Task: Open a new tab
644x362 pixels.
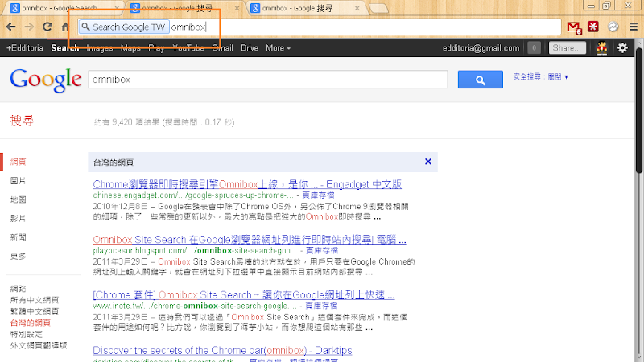Action: coord(378,8)
